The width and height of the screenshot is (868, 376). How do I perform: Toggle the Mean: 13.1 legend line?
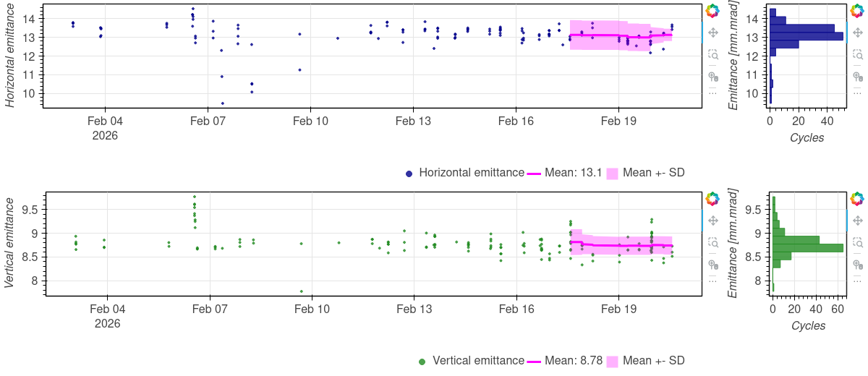pos(535,173)
